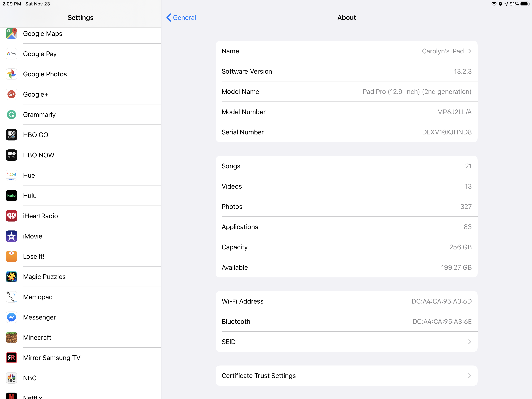Open the Hulu icon in settings list
The image size is (532, 399).
(x=11, y=196)
